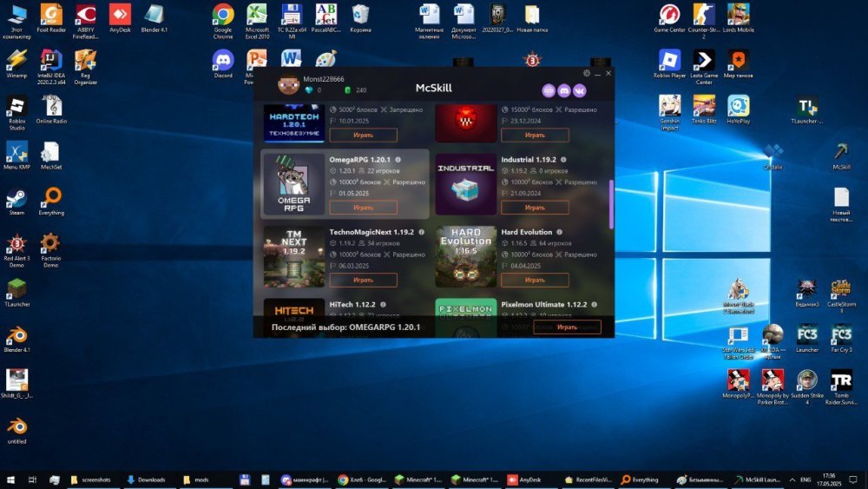
Task: Open Genshin Impact desktop icon
Action: [669, 113]
